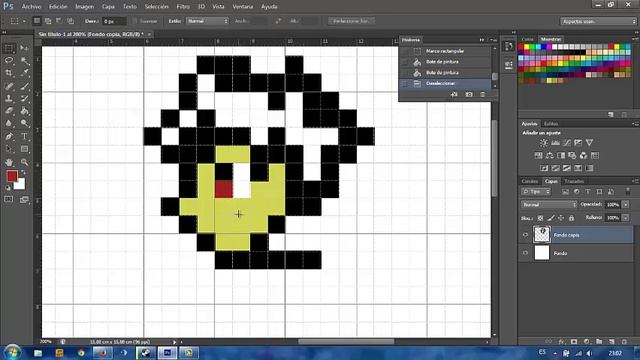Open the Archivo menu
640x360 pixels.
pyautogui.click(x=31, y=7)
